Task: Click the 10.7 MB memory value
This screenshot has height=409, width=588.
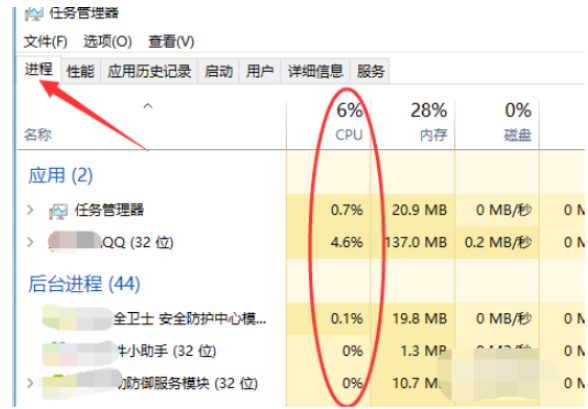Action: 417,384
